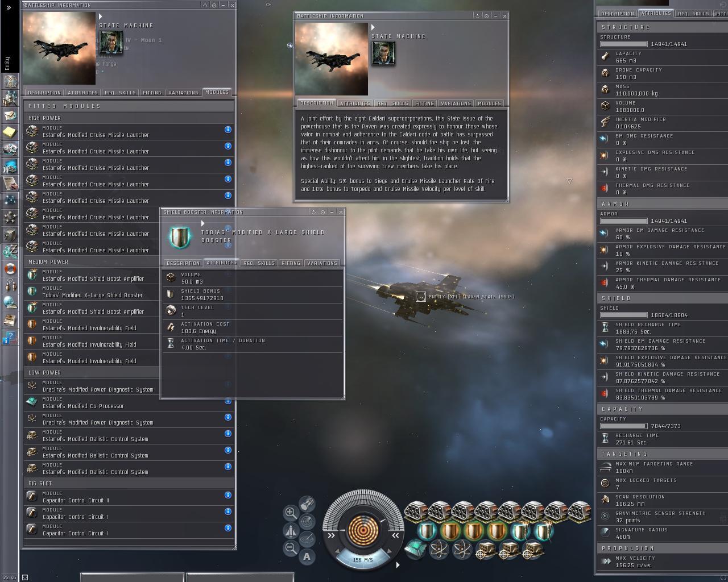Click the pilot portrait in the middle Battleship window
Image resolution: width=728 pixels, height=582 pixels.
[x=383, y=53]
